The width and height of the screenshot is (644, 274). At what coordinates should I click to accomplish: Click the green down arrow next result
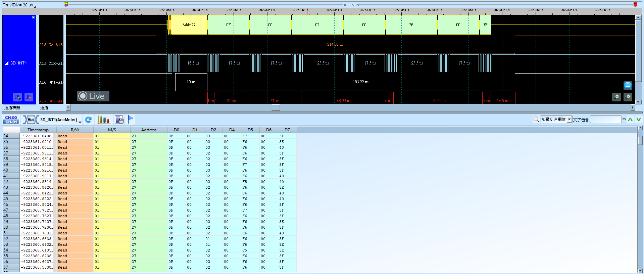tap(638, 119)
